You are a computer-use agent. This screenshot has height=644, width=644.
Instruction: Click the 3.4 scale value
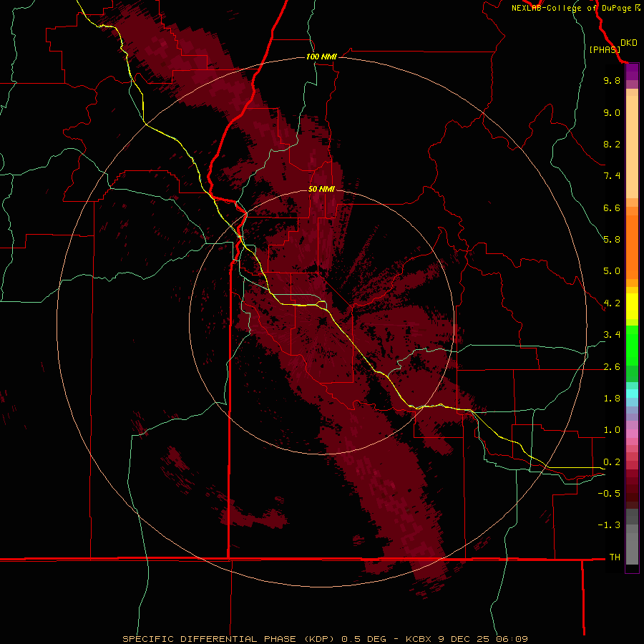tap(612, 335)
